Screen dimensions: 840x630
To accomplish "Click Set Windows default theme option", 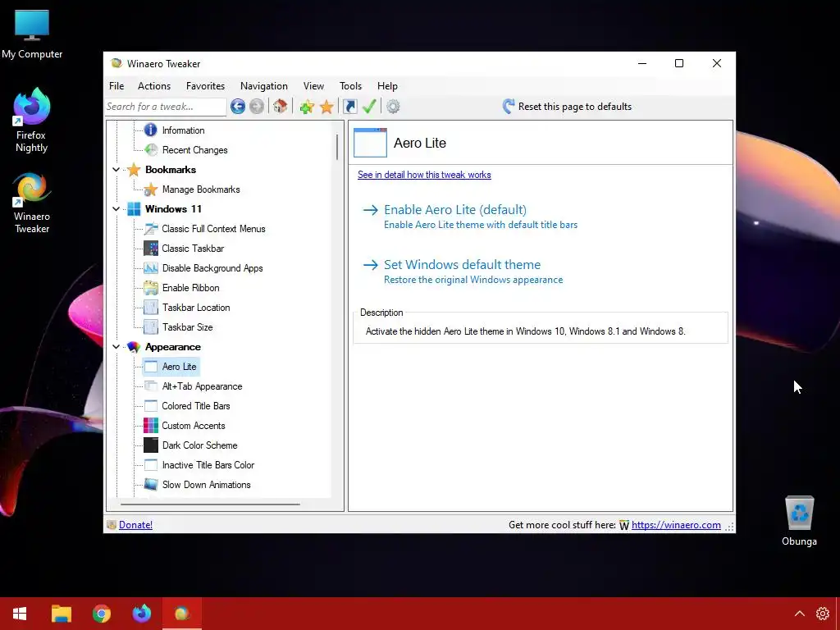I will 463,272.
